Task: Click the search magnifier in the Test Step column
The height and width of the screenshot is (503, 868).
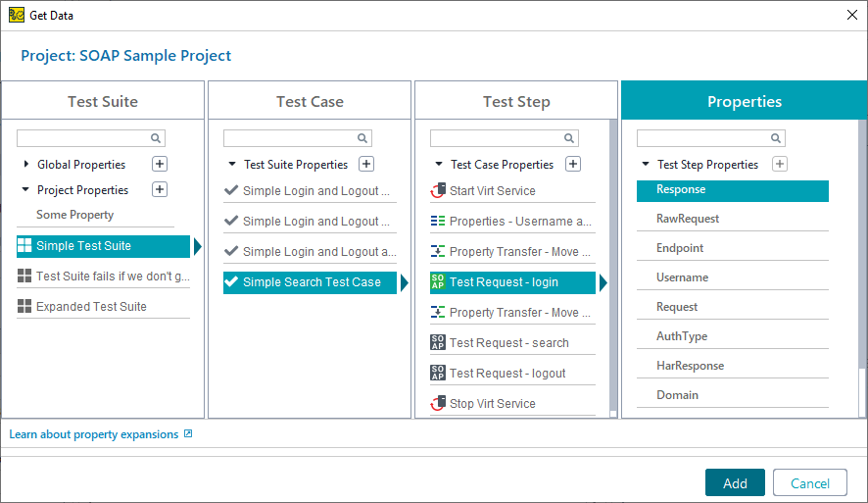Action: (568, 138)
